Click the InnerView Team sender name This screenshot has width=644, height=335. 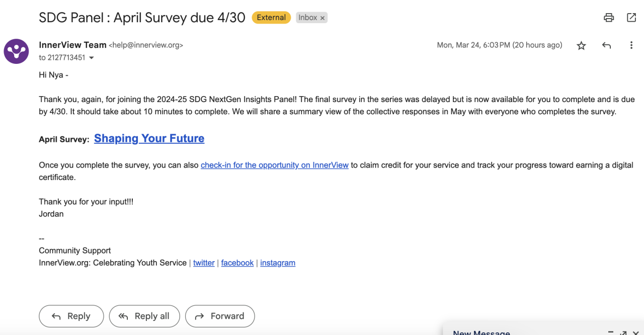(72, 45)
